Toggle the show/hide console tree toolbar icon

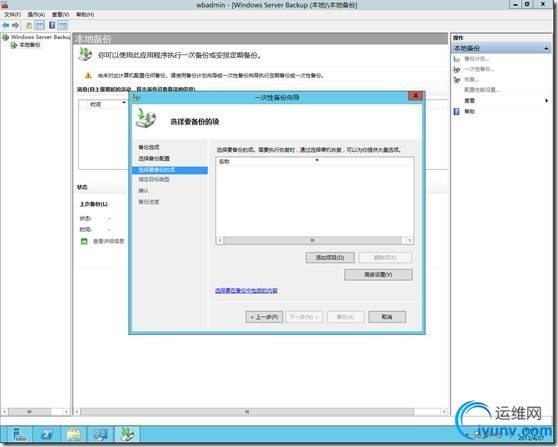(x=40, y=25)
